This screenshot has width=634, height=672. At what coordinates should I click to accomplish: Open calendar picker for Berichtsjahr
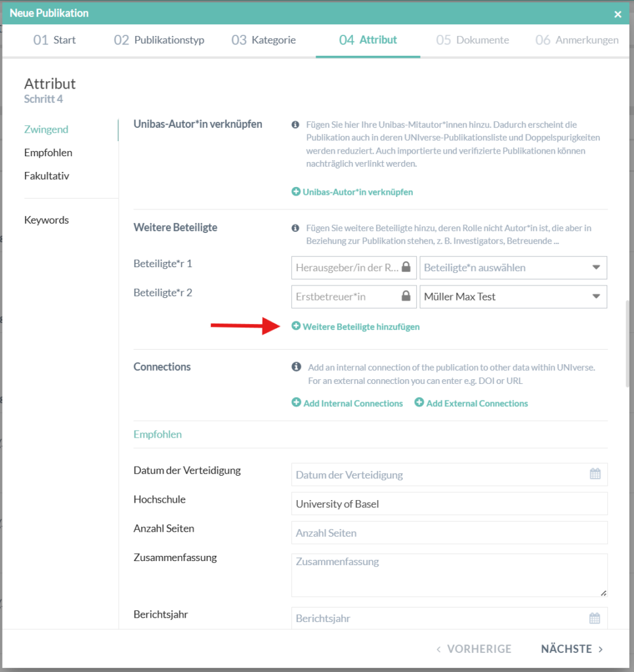point(595,618)
